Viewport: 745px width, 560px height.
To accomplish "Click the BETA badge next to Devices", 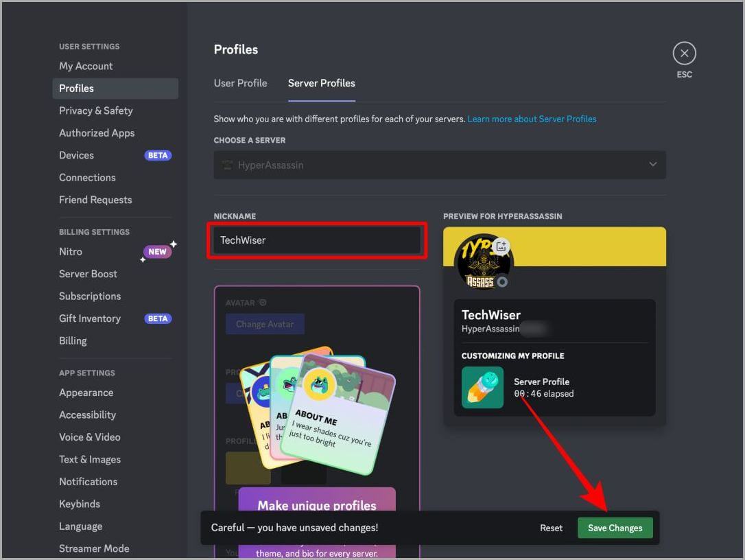I will (x=158, y=156).
